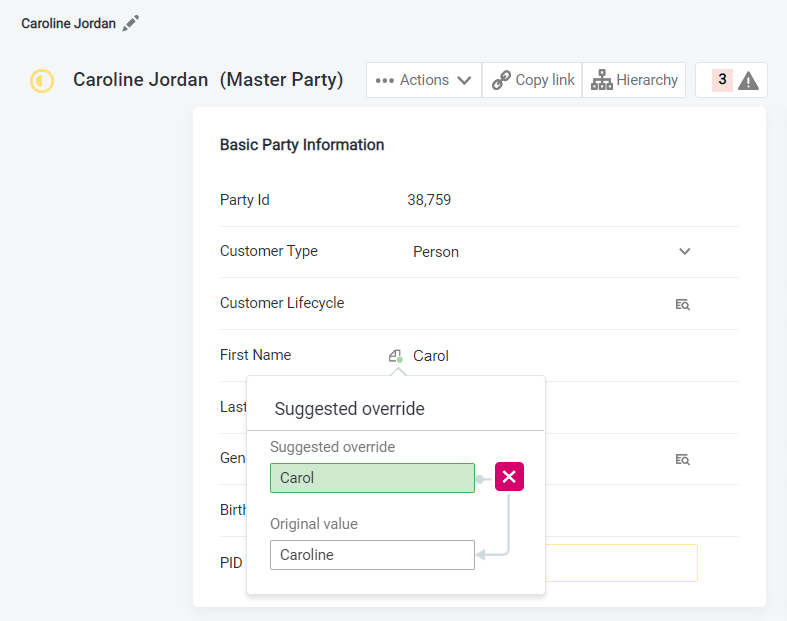Remove the override with the pink X button
The image size is (787, 621).
pos(509,477)
